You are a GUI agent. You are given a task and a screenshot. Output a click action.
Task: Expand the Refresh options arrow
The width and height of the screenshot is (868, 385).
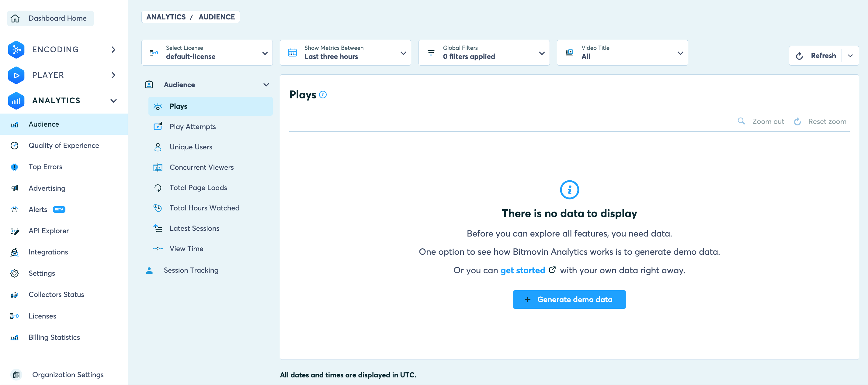(850, 56)
